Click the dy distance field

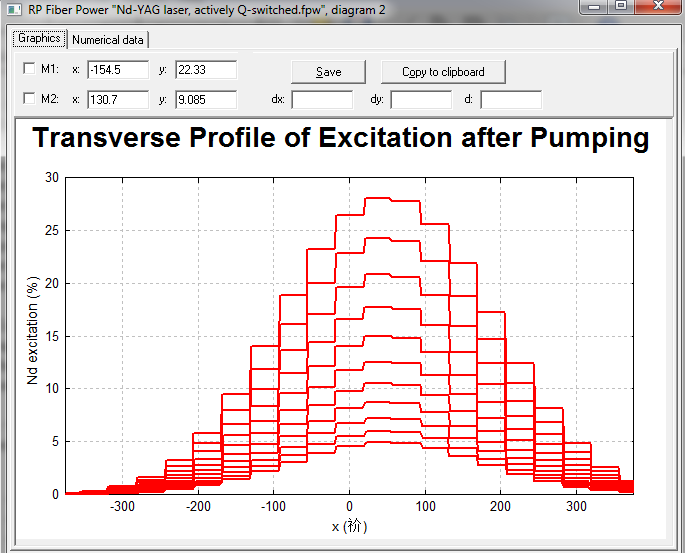(421, 100)
